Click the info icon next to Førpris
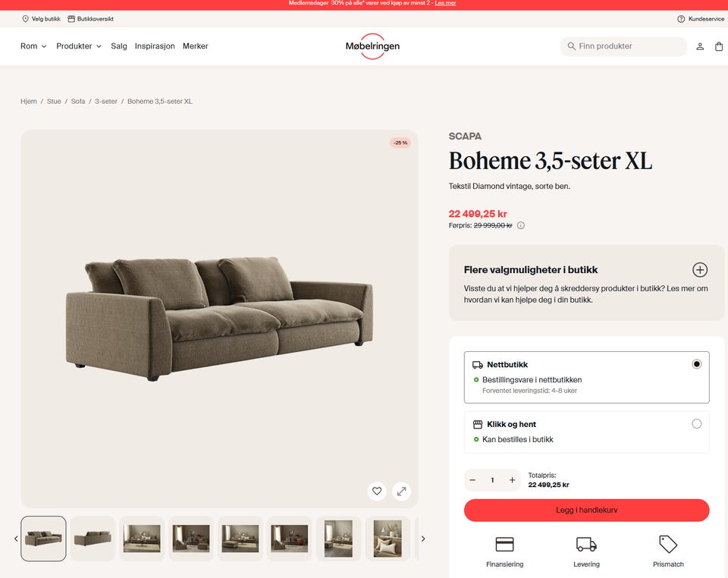This screenshot has height=578, width=728. tap(521, 225)
